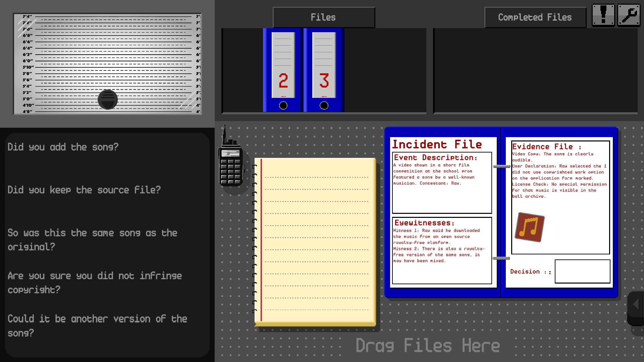Click the bottom binder ring clip

[501, 258]
